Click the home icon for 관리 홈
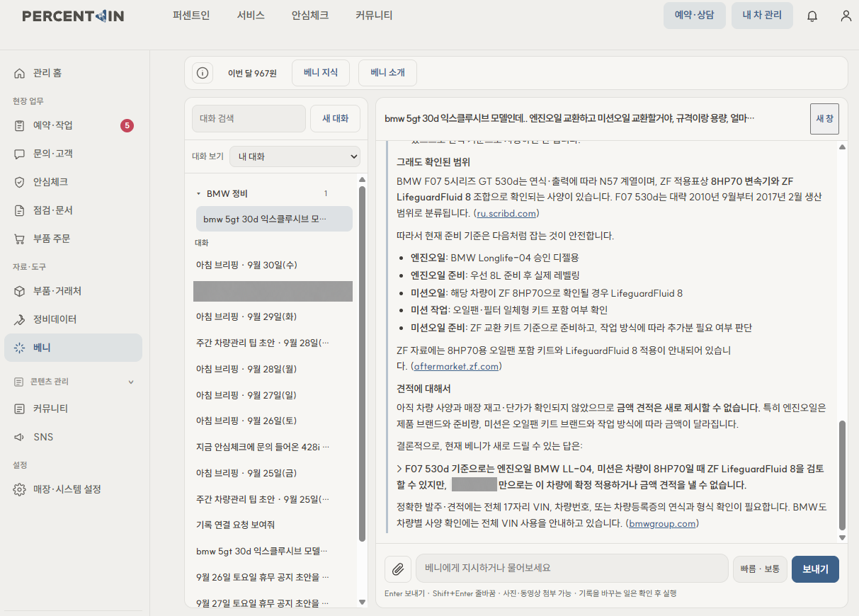Image resolution: width=859 pixels, height=616 pixels. (x=20, y=73)
